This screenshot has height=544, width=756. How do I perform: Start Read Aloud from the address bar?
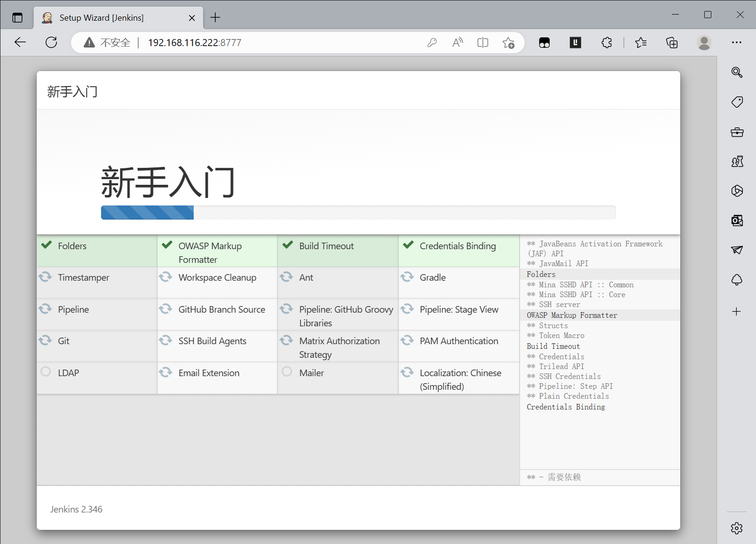457,43
